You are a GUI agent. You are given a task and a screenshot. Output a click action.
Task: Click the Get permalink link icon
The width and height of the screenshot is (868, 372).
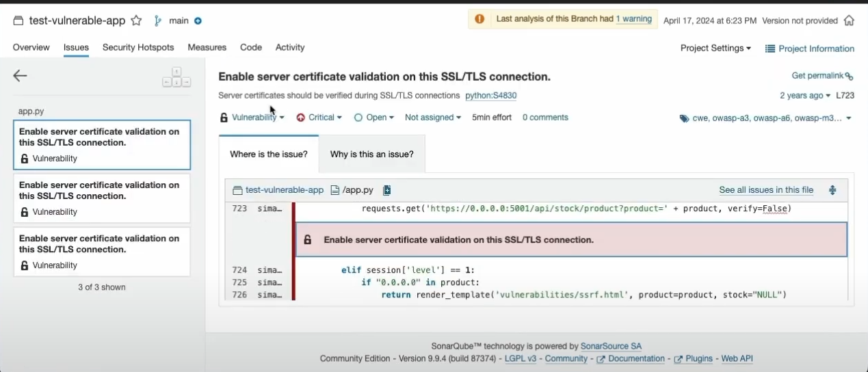pyautogui.click(x=850, y=77)
